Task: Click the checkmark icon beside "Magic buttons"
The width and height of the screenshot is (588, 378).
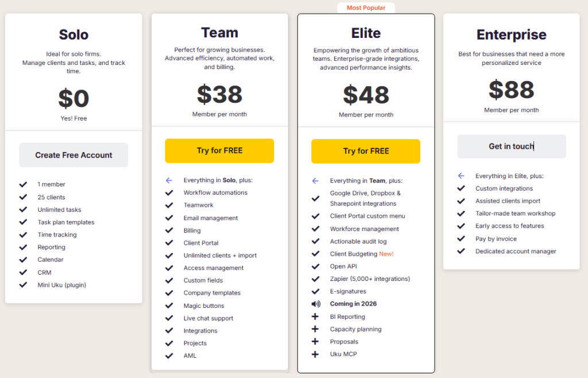Action: [x=169, y=306]
